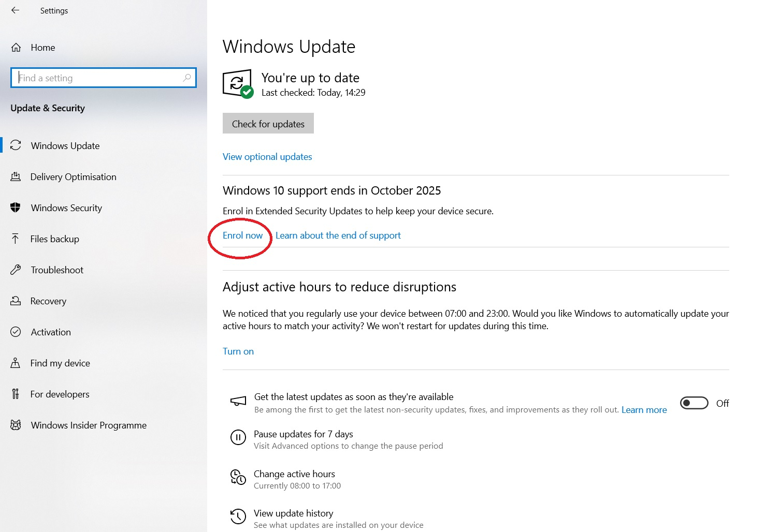The height and width of the screenshot is (532, 779).
Task: Turn on automatic active hours
Action: pyautogui.click(x=238, y=351)
